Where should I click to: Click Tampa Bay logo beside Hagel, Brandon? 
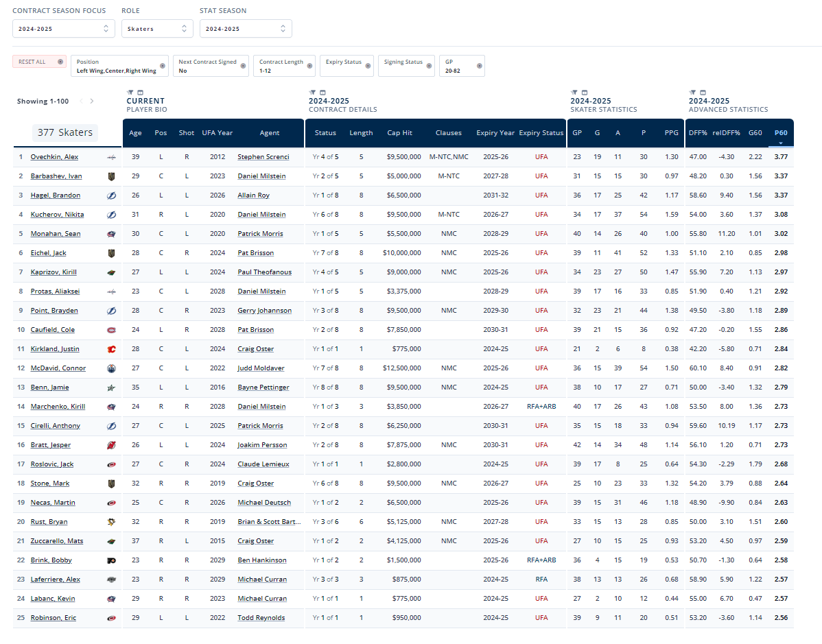point(111,195)
